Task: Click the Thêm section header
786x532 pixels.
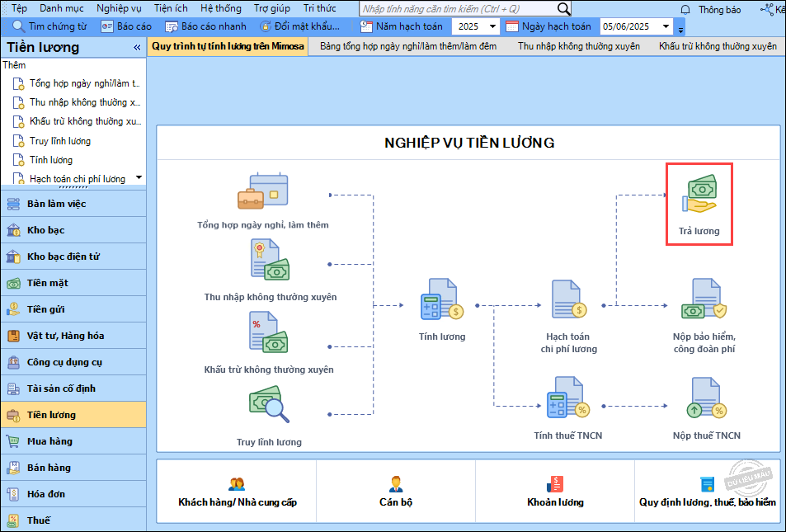Action: click(x=14, y=65)
